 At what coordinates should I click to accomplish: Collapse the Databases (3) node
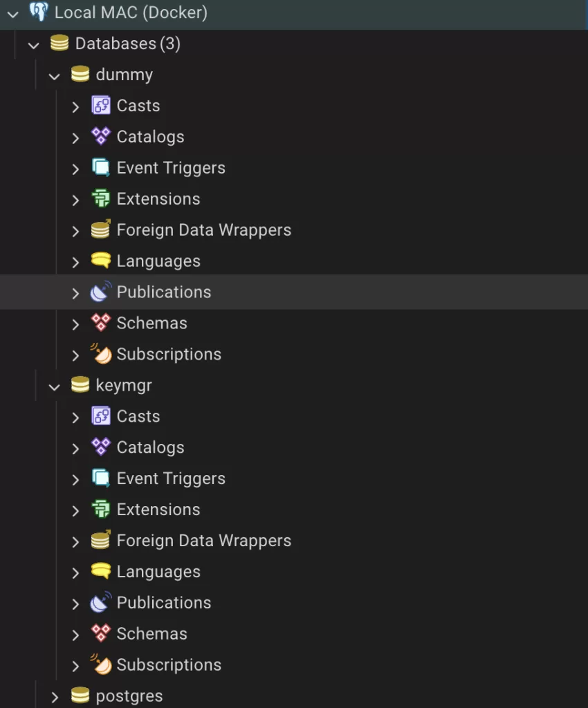pyautogui.click(x=33, y=44)
